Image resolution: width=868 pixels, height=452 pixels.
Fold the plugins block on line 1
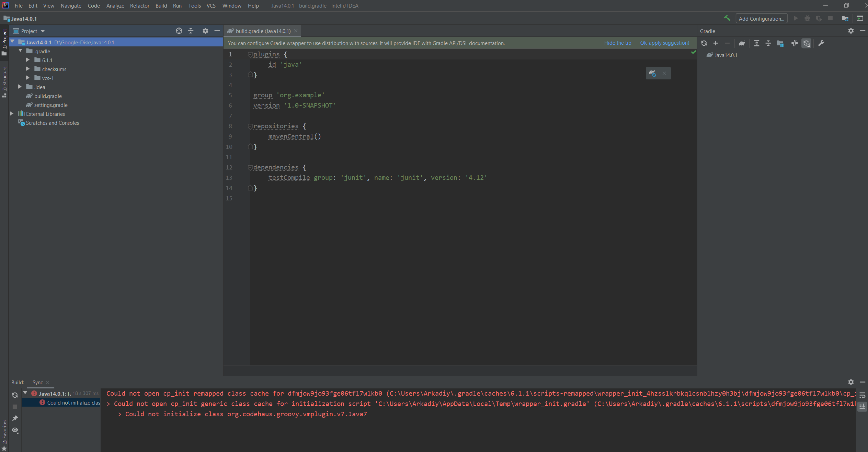pyautogui.click(x=250, y=54)
